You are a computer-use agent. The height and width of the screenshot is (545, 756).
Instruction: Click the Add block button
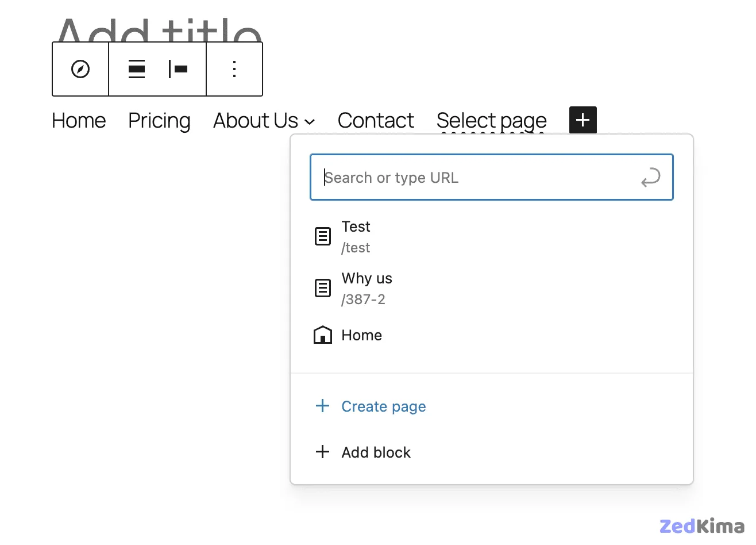(x=376, y=452)
